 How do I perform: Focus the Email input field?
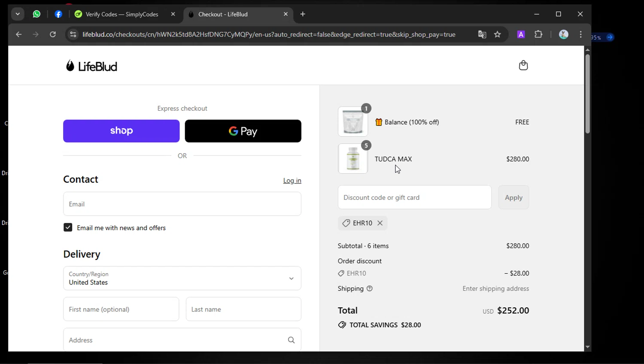(182, 204)
